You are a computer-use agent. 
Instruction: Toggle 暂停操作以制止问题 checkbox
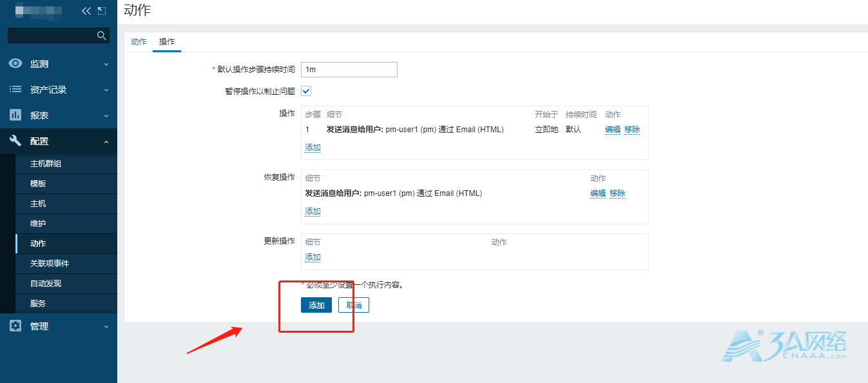click(x=306, y=91)
